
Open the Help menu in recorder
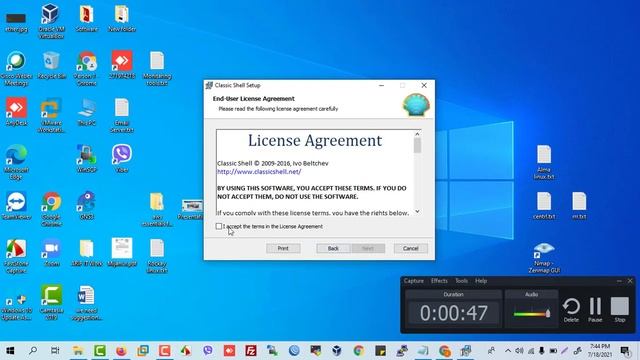481,281
